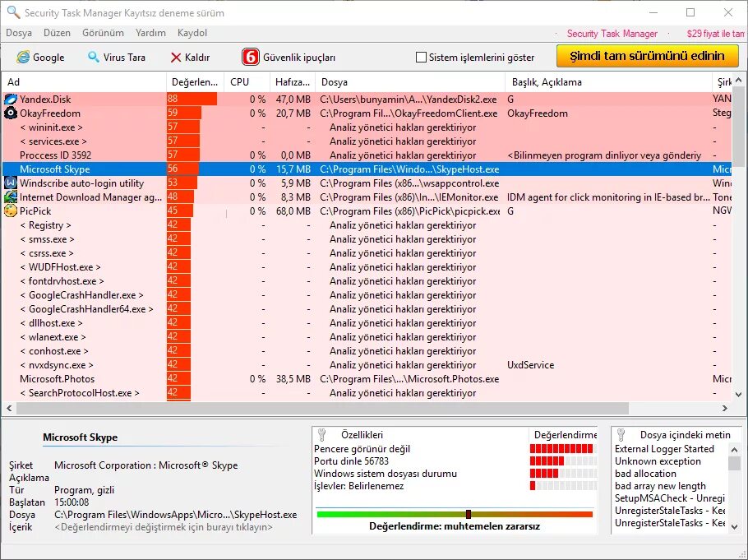
Task: Click Yandex.Disk rating bar showing 88
Action: (x=192, y=100)
